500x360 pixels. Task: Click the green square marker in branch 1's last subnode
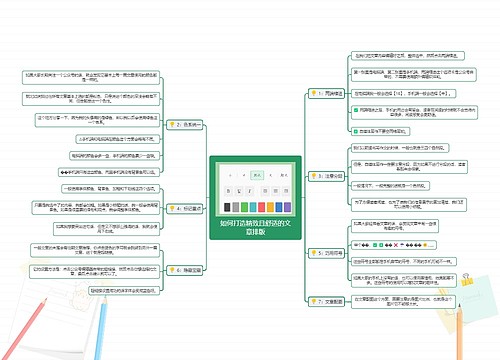coord(356,131)
